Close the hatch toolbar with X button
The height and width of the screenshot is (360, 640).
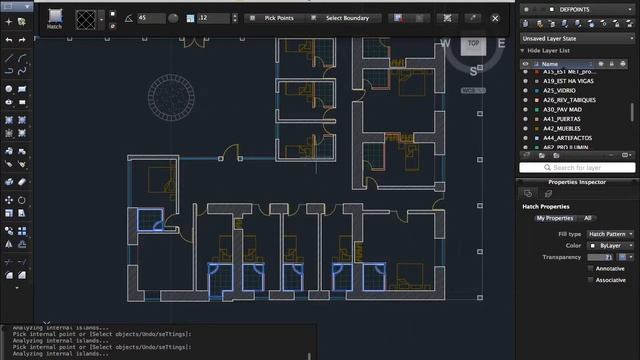[495, 18]
